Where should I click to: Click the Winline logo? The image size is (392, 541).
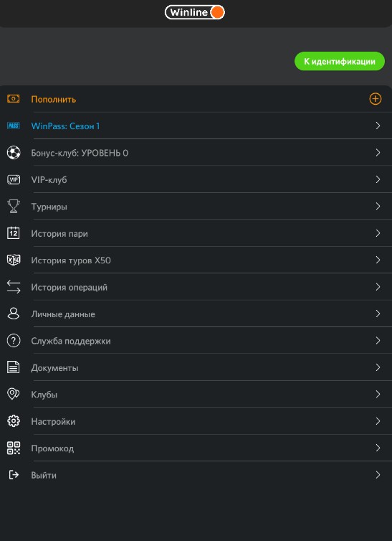tap(195, 12)
